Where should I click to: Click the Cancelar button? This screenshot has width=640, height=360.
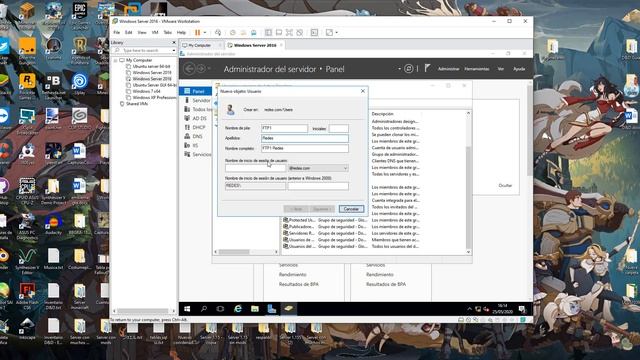pos(351,209)
